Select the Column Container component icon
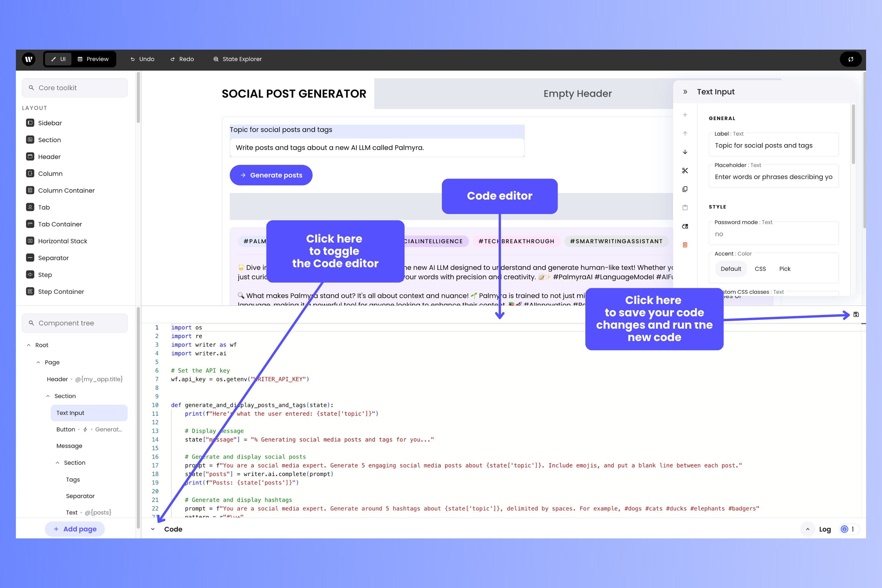Image resolution: width=882 pixels, height=588 pixels. [30, 190]
